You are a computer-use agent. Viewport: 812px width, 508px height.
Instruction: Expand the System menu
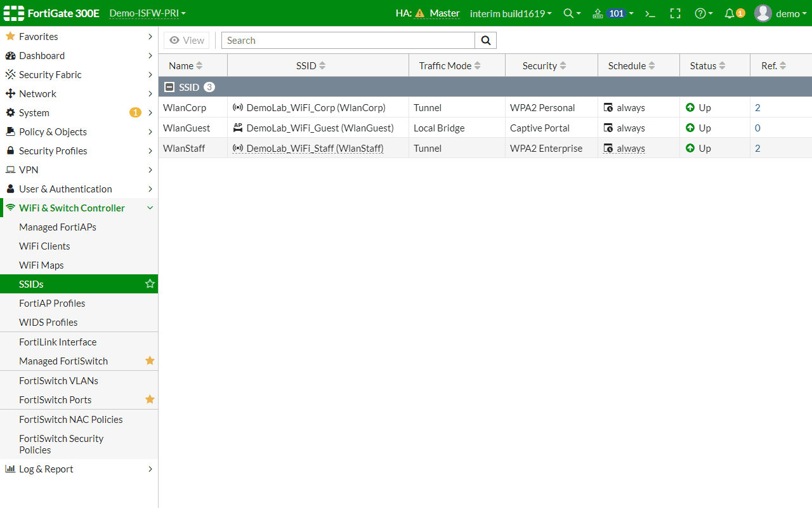pyautogui.click(x=79, y=113)
